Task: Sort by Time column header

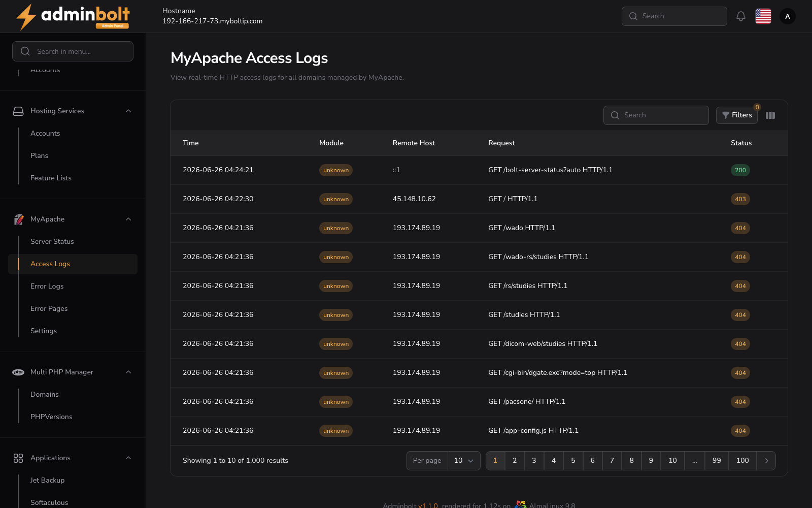Action: pos(191,143)
